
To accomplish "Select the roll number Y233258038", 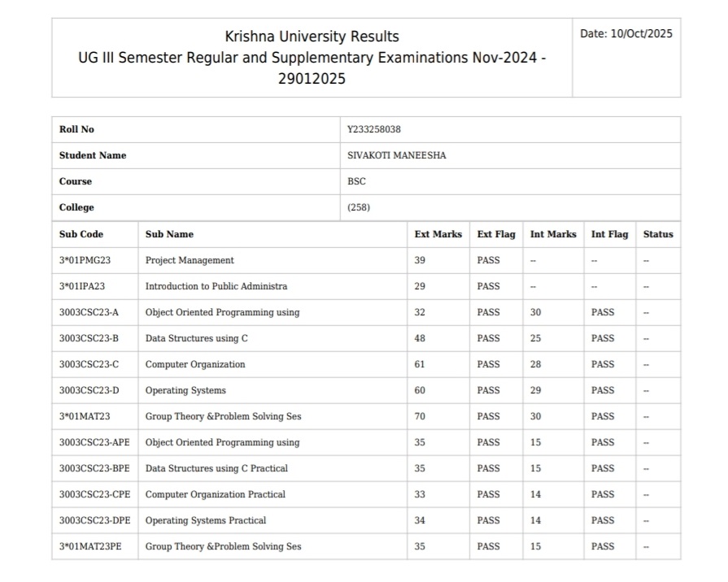I will (373, 130).
